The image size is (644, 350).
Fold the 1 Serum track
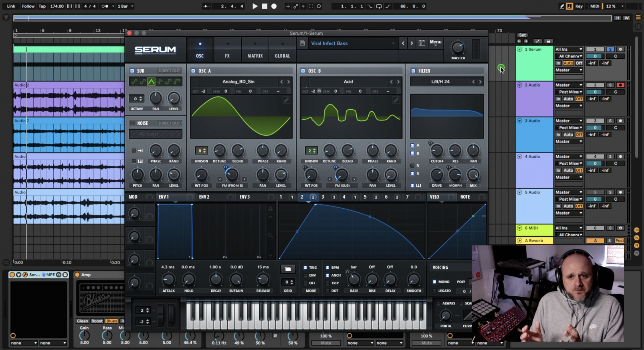click(x=519, y=49)
